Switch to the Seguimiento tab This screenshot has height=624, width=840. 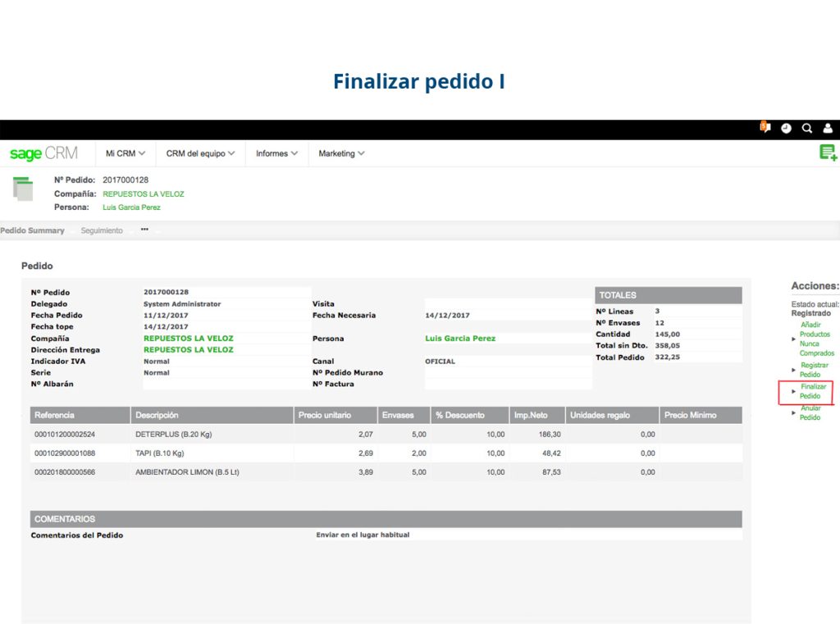click(x=102, y=230)
